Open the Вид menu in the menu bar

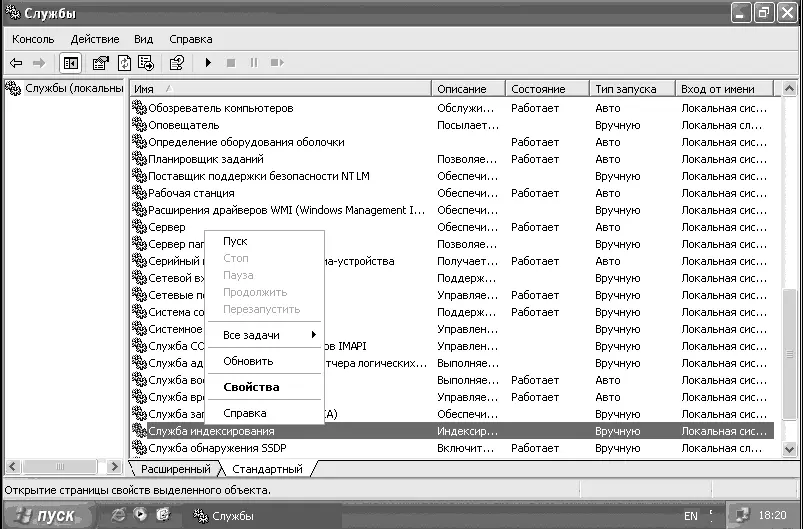(144, 39)
